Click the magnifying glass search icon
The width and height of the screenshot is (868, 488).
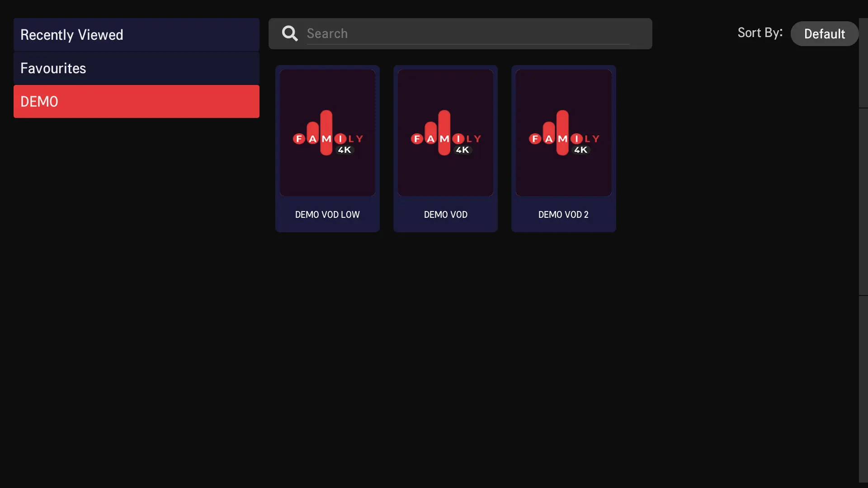pyautogui.click(x=290, y=33)
